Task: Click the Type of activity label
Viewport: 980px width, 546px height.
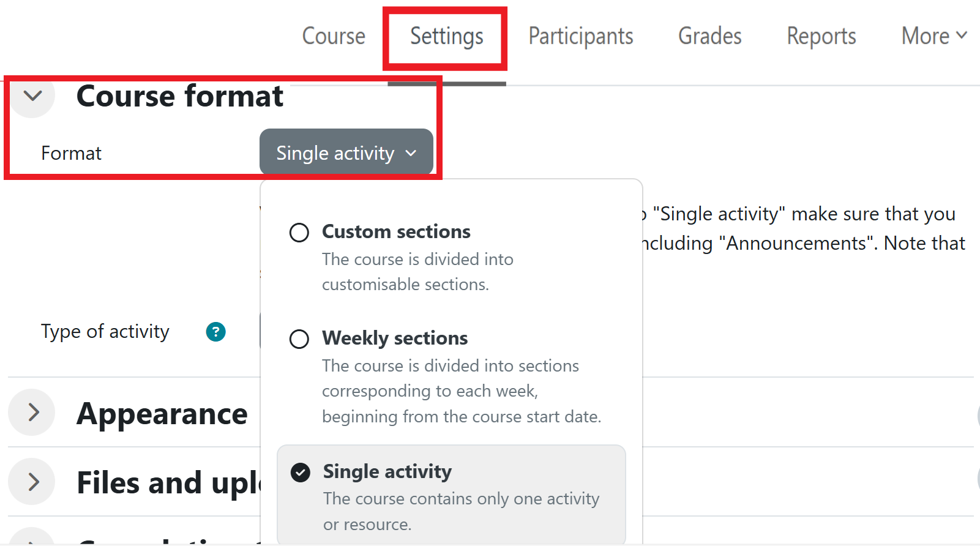Action: tap(105, 332)
